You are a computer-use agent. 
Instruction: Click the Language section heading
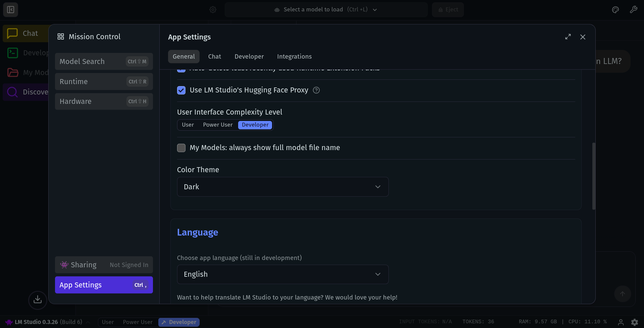(x=198, y=232)
